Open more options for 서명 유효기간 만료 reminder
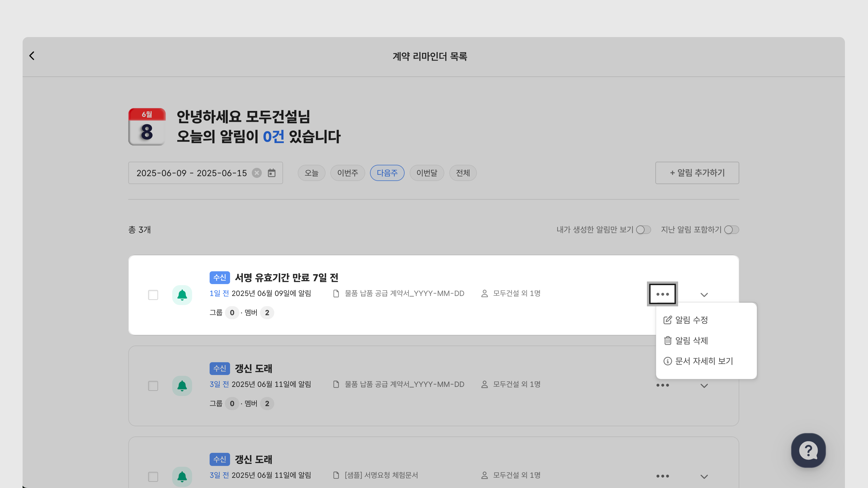 click(x=663, y=294)
